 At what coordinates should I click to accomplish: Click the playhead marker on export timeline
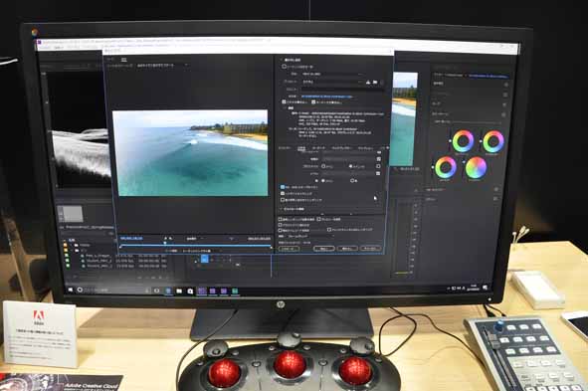coord(164,244)
